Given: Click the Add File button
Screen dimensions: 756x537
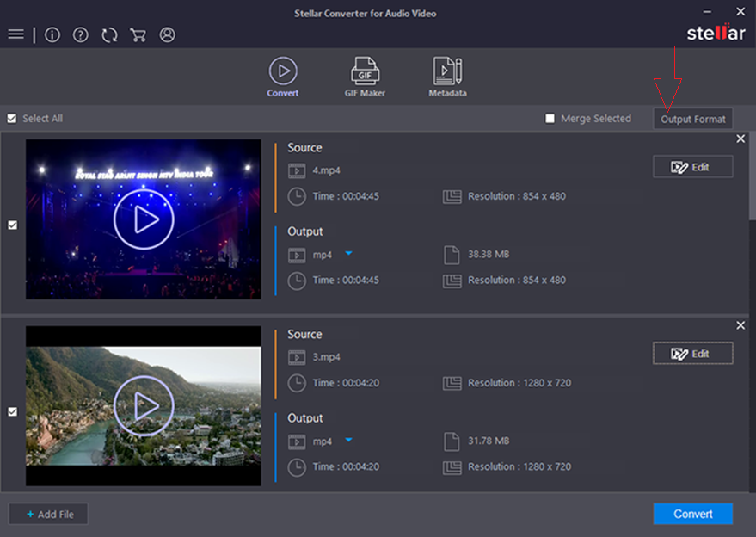Looking at the screenshot, I should pyautogui.click(x=48, y=514).
